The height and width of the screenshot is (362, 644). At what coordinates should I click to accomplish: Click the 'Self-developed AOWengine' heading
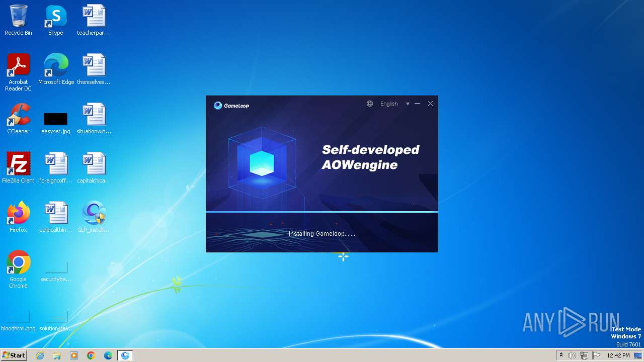pyautogui.click(x=371, y=157)
